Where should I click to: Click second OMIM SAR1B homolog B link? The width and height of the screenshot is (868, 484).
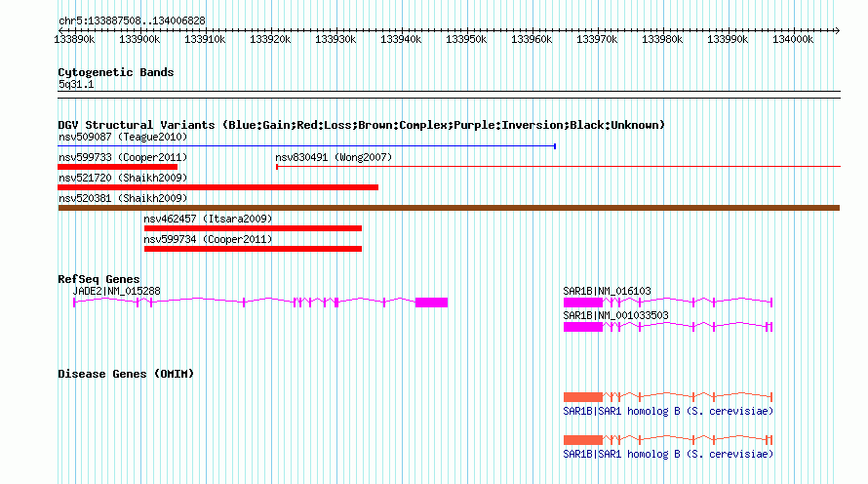click(668, 454)
